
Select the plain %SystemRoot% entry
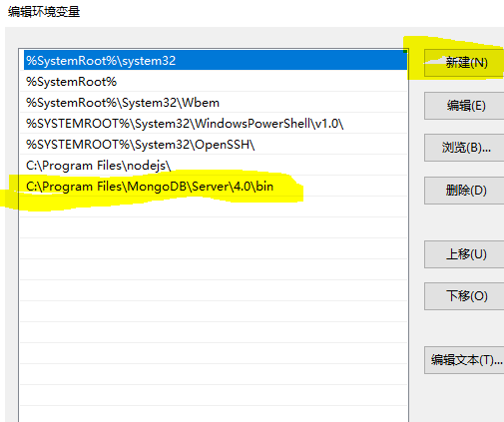pos(214,81)
